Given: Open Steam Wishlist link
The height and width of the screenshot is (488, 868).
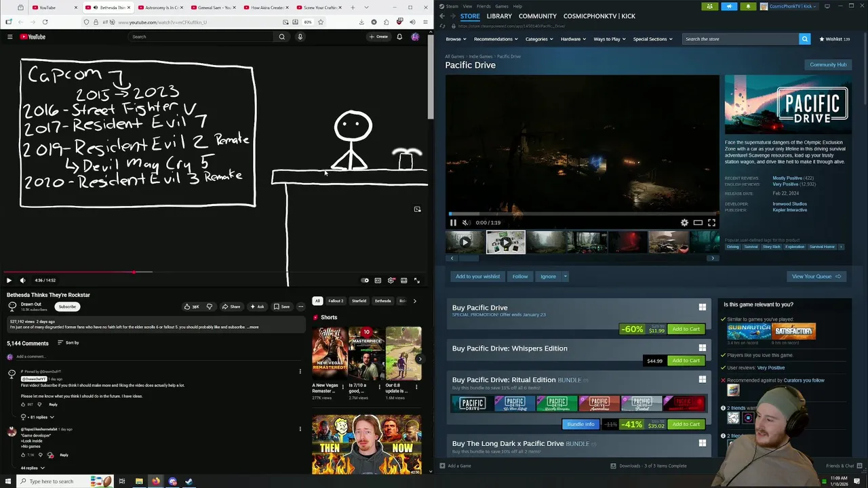Looking at the screenshot, I should point(834,39).
